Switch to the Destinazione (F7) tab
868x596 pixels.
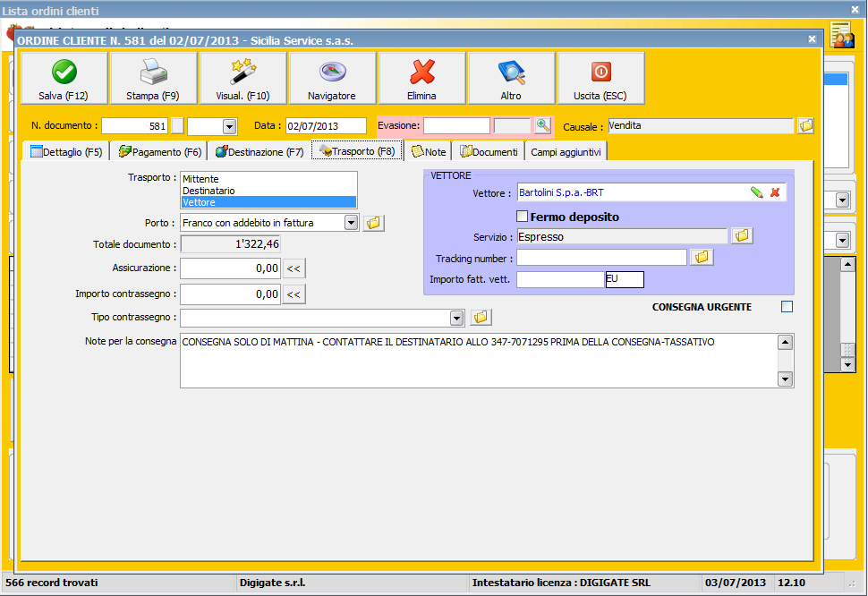click(x=260, y=151)
